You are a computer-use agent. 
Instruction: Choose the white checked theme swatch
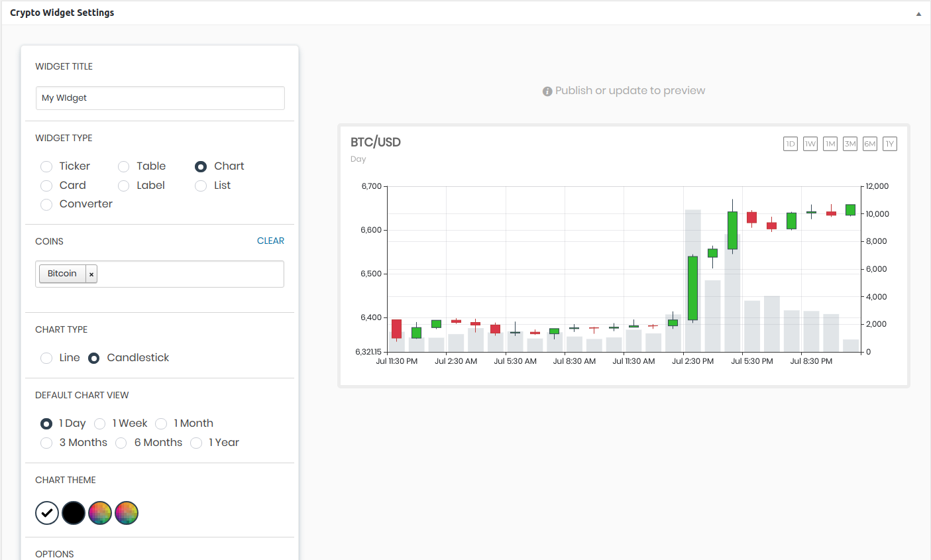pos(47,513)
